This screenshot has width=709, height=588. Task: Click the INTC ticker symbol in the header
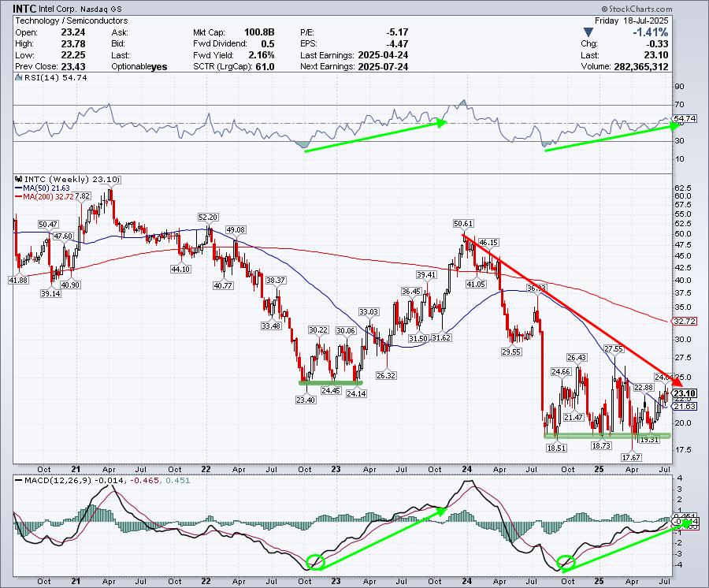tap(24, 9)
